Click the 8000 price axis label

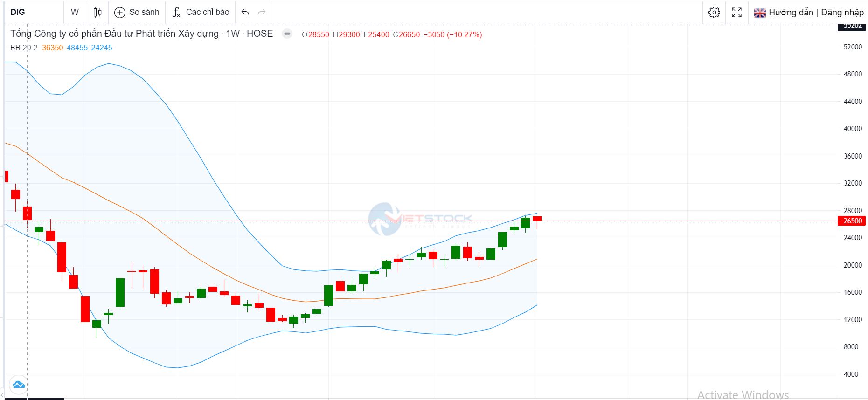(x=851, y=347)
